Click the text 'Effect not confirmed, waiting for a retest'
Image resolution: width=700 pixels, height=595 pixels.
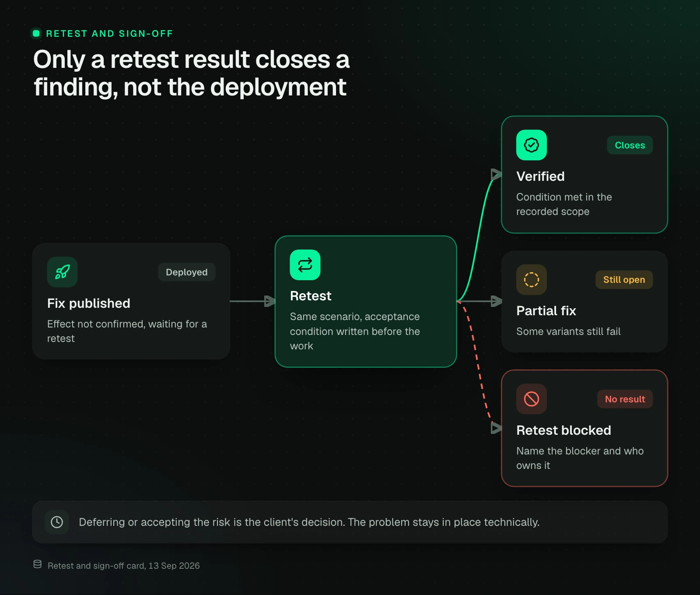click(127, 331)
